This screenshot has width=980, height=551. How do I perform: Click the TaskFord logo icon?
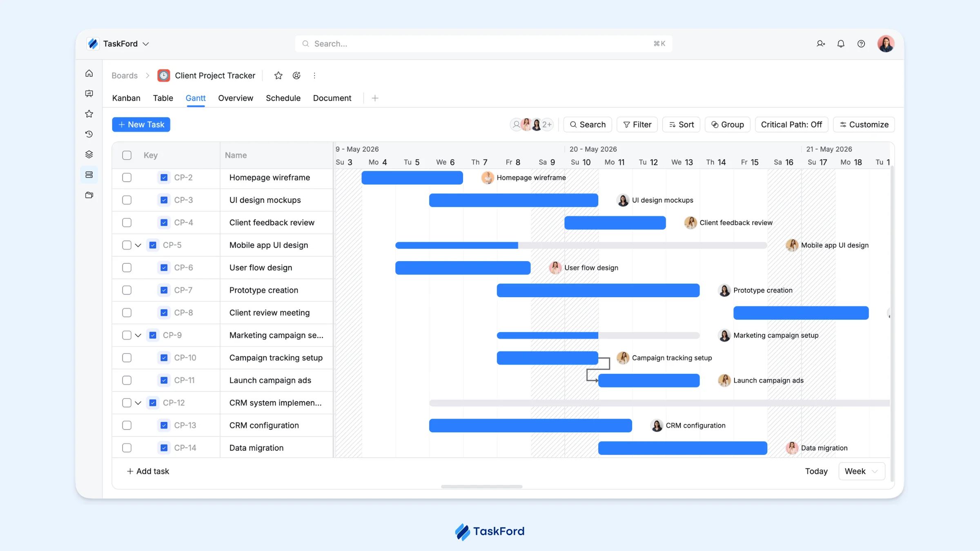[93, 44]
